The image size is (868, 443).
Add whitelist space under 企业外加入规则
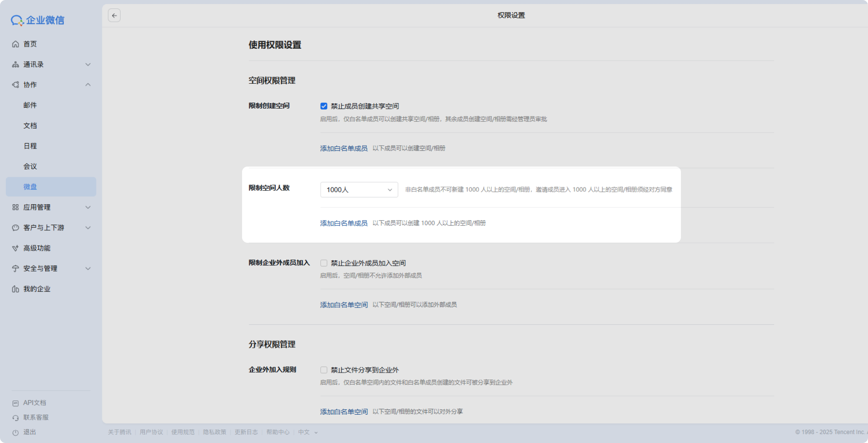(x=344, y=412)
